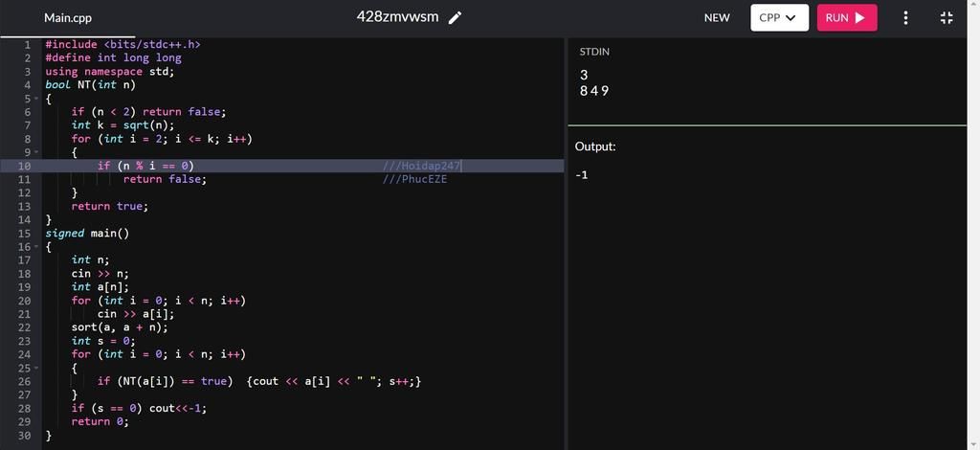Click the 'if (n < 2) return false;' line
Screen dimensions: 980x450
click(148, 112)
